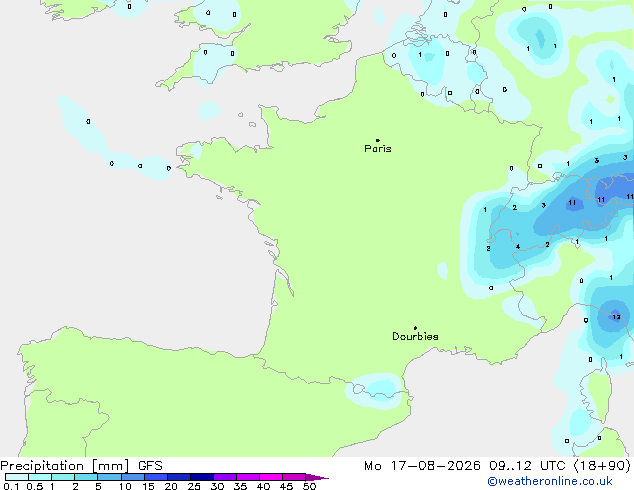Pick the purple legend swatch between 30 and 35
The height and width of the screenshot is (490, 634).
(x=225, y=477)
